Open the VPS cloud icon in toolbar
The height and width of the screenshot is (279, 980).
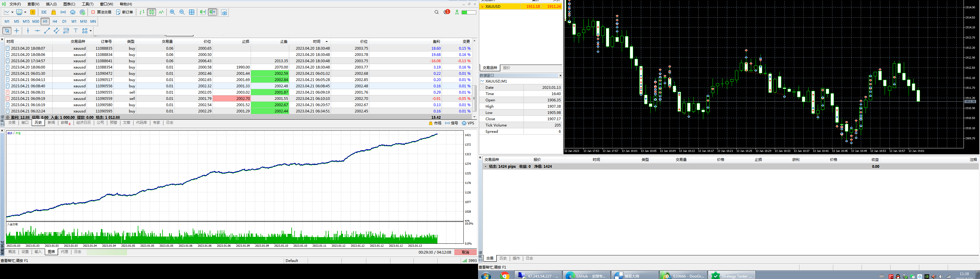click(x=73, y=12)
